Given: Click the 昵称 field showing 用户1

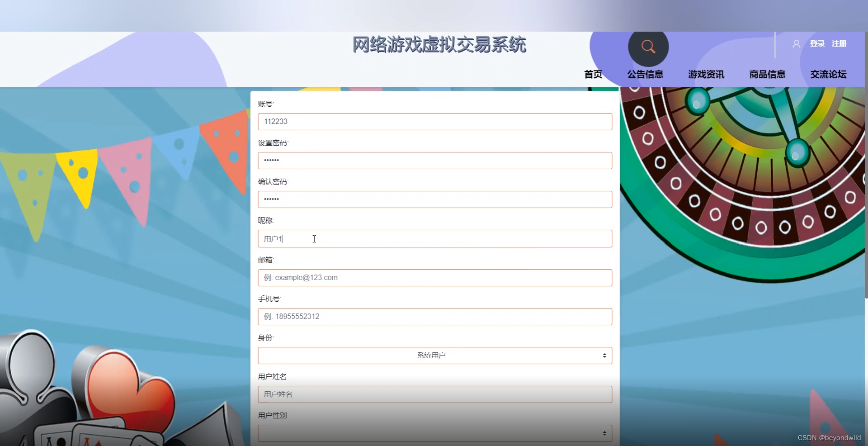Looking at the screenshot, I should [x=434, y=238].
